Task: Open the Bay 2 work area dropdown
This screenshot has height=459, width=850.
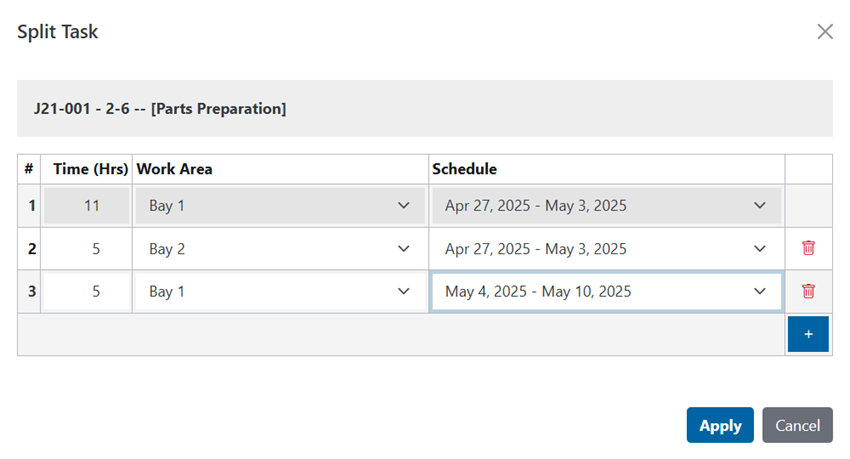Action: point(280,249)
